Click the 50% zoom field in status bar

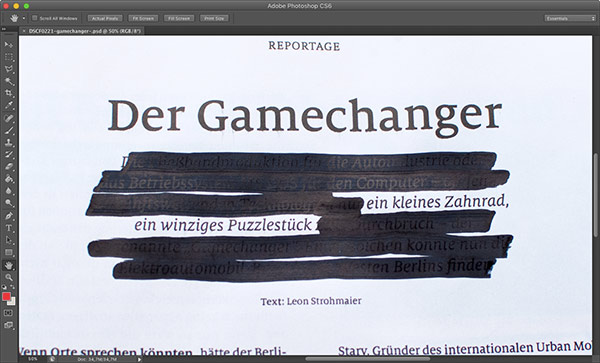tap(33, 359)
